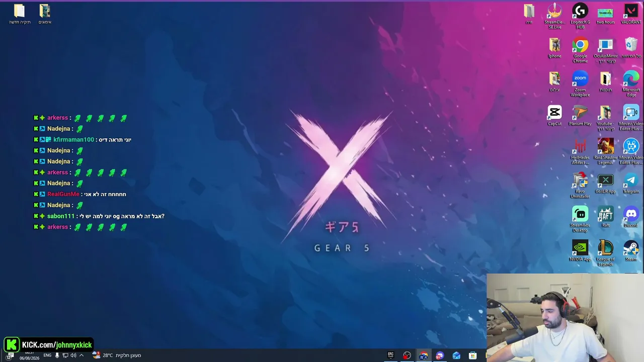Screen dimensions: 644x362
Task: Open Plarium Play shortcut
Action: [580, 116]
